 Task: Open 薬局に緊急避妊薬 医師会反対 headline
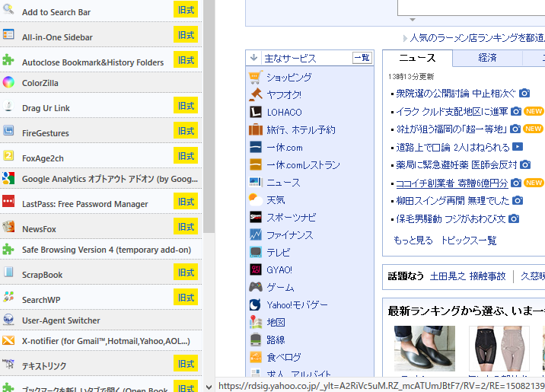[x=457, y=164]
